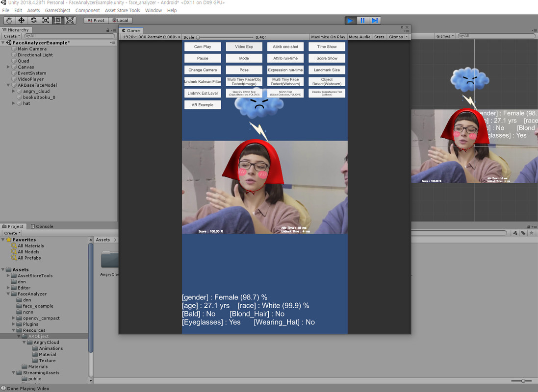Toggle Gizmos button in Game view
538x392 pixels.
tap(396, 37)
